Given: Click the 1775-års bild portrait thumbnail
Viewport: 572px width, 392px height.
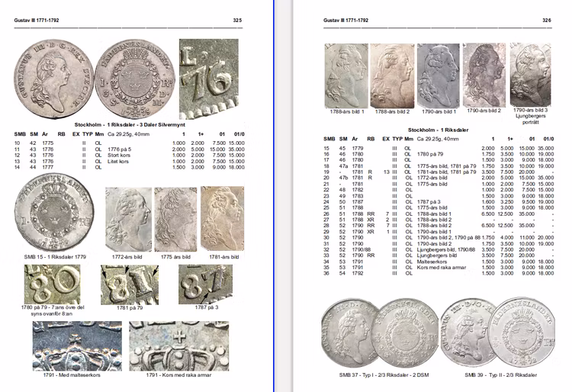Looking at the screenshot, I should (175, 220).
